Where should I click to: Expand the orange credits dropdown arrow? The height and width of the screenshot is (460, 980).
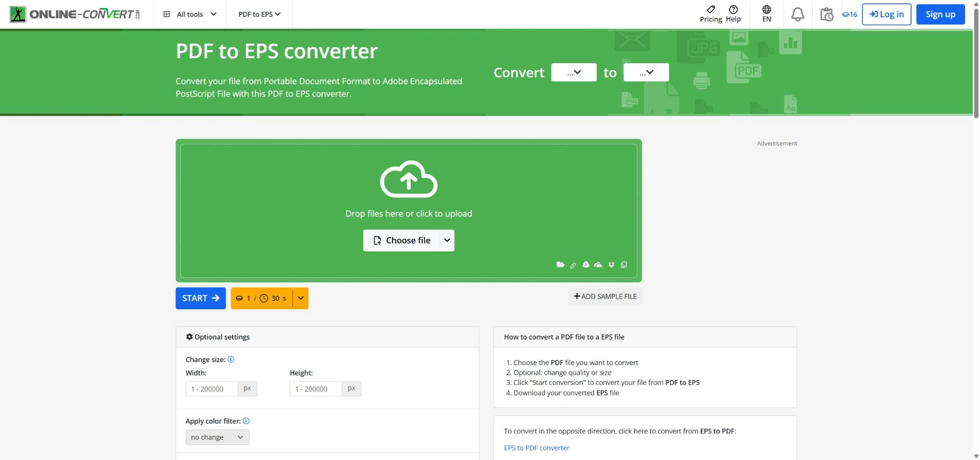coord(301,298)
